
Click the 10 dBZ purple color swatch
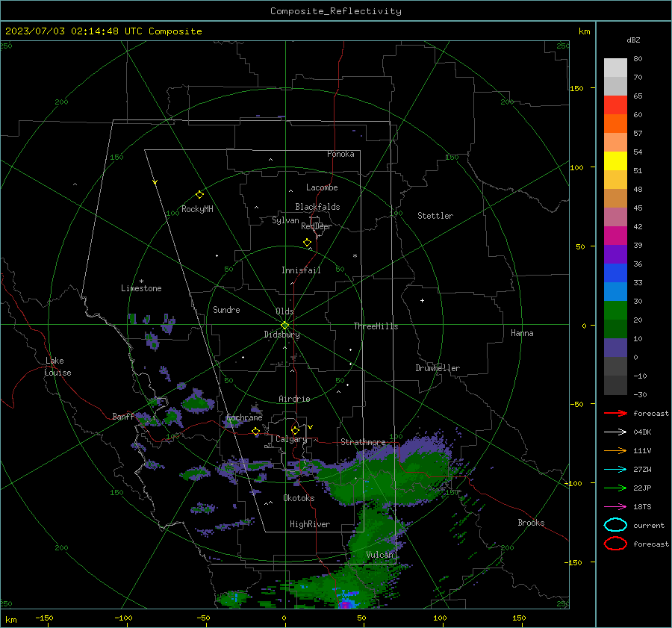tap(615, 348)
